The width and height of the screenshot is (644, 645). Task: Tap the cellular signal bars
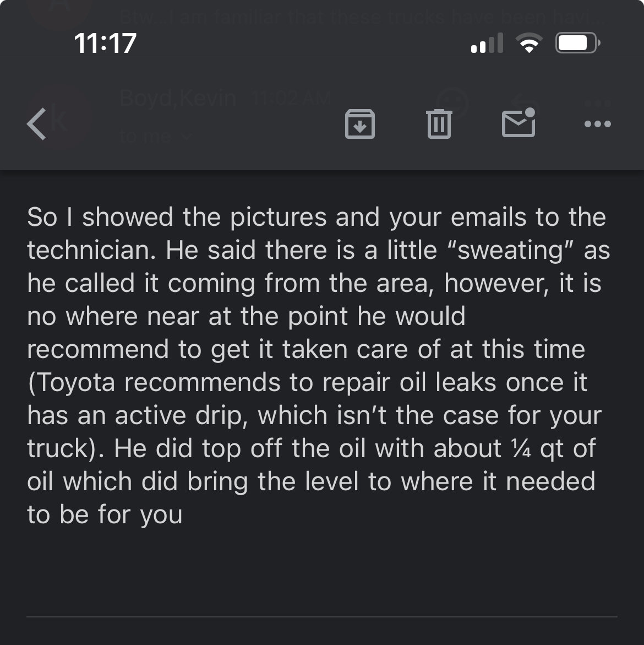click(x=487, y=43)
